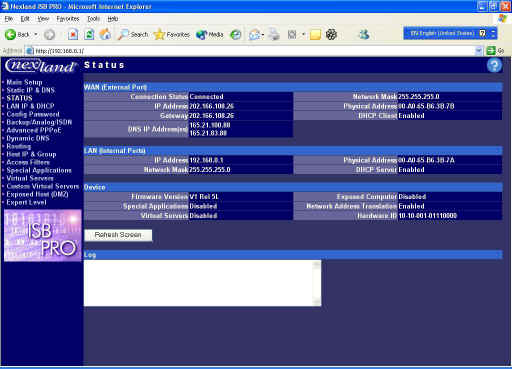Open the LAN IP & DHCP sidebar link

point(30,106)
